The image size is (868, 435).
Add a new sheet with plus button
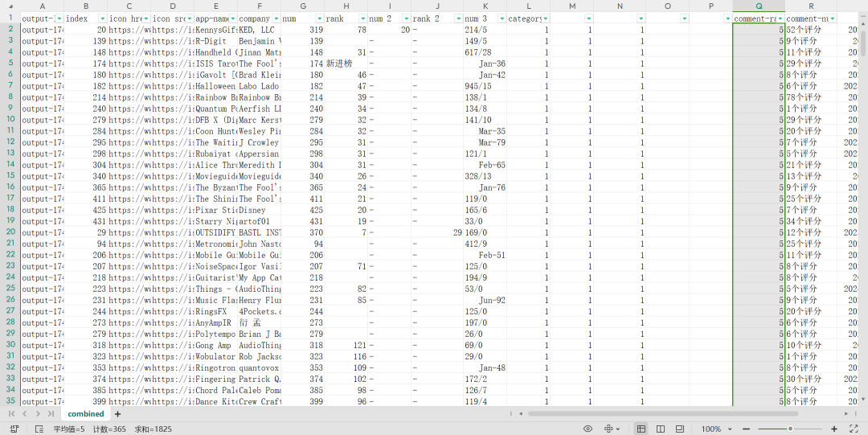(x=117, y=414)
